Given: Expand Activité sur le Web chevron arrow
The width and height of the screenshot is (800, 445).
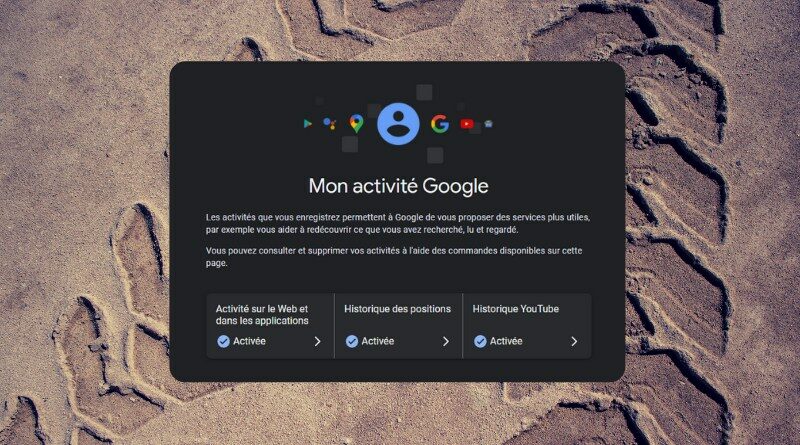Looking at the screenshot, I should [317, 341].
